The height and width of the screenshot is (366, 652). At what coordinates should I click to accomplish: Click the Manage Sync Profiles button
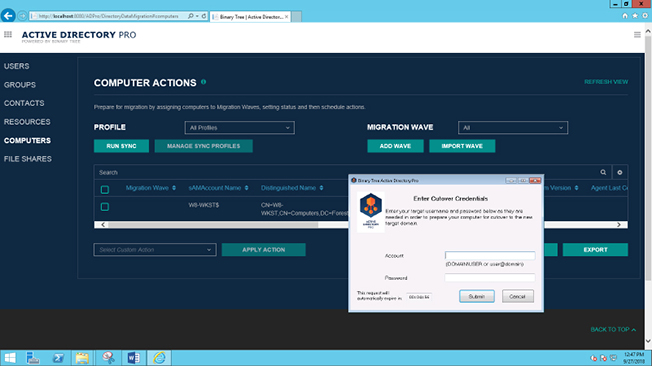pyautogui.click(x=203, y=146)
